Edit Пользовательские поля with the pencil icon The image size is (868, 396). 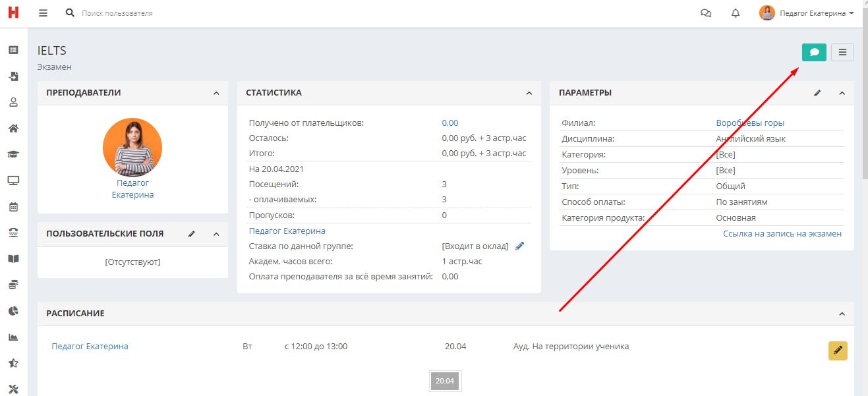click(192, 234)
